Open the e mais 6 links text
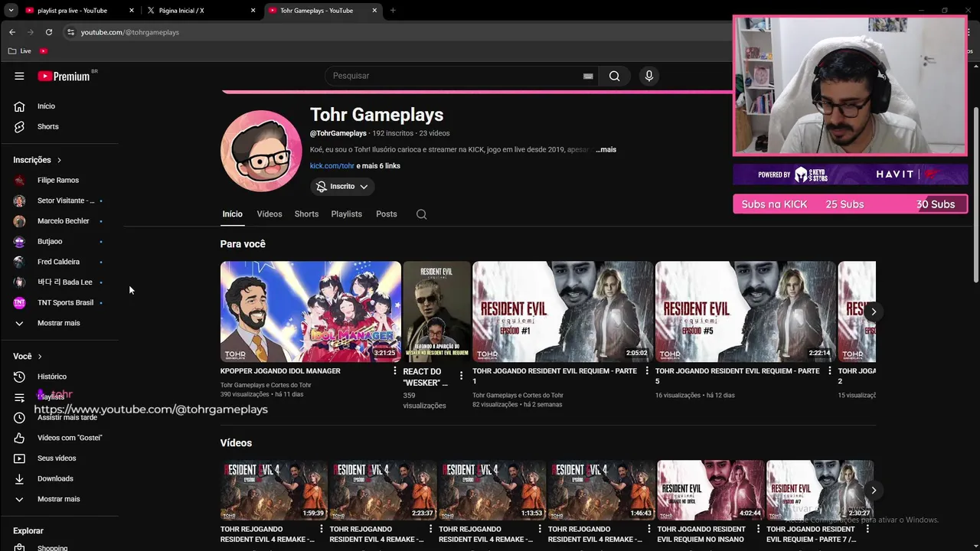Image resolution: width=980 pixels, height=551 pixels. (378, 166)
